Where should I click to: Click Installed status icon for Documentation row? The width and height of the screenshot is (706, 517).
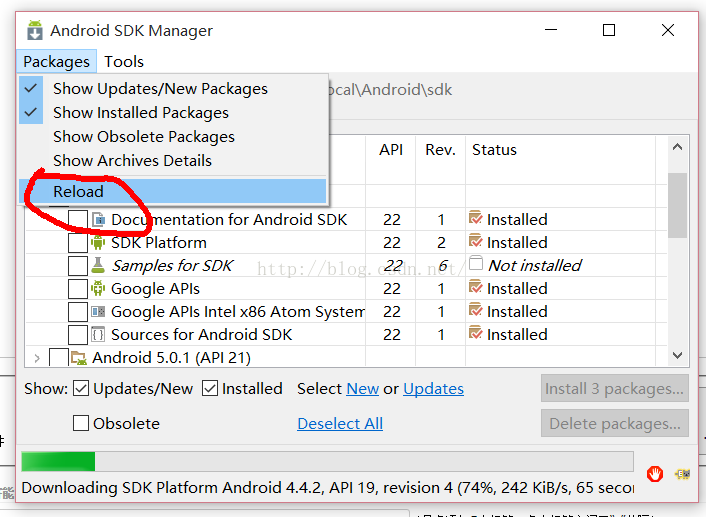pyautogui.click(x=475, y=218)
